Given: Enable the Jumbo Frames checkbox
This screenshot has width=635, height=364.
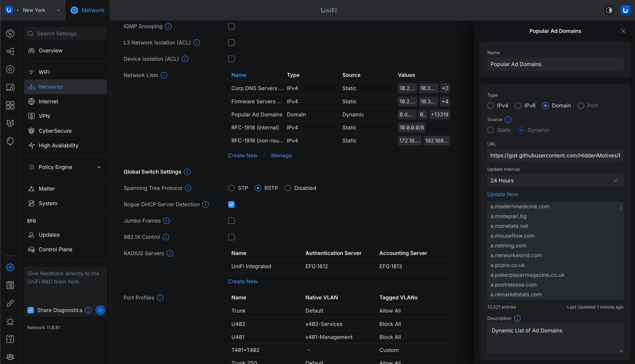Looking at the screenshot, I should click(x=231, y=221).
